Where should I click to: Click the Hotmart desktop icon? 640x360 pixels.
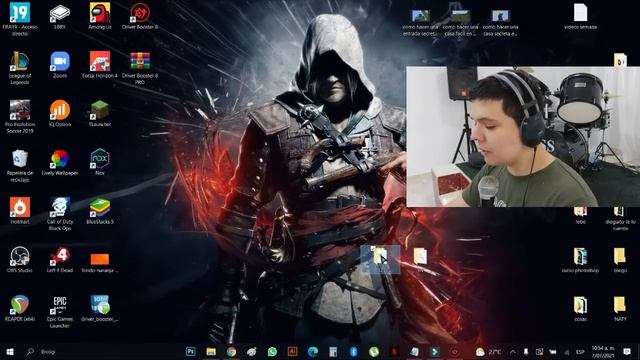coord(20,211)
